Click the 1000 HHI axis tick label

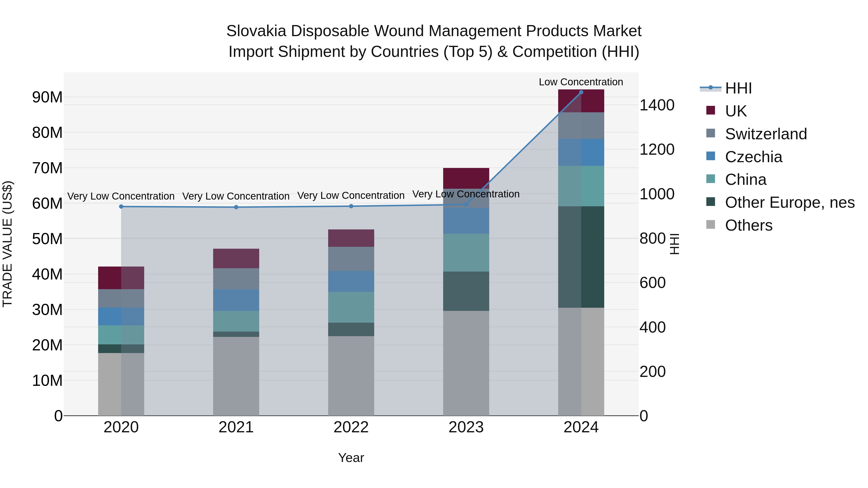[x=657, y=194]
